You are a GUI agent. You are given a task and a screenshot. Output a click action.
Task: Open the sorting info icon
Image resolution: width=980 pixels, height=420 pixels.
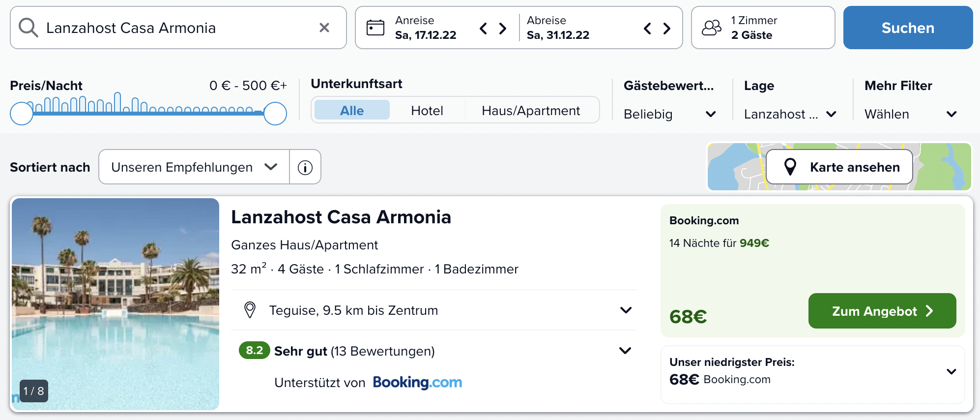(x=305, y=167)
